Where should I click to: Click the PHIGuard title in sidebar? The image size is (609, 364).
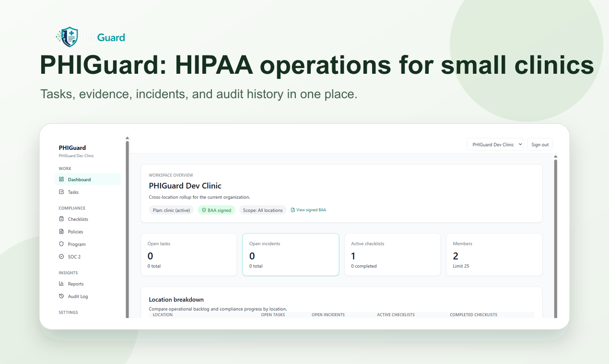coord(72,148)
